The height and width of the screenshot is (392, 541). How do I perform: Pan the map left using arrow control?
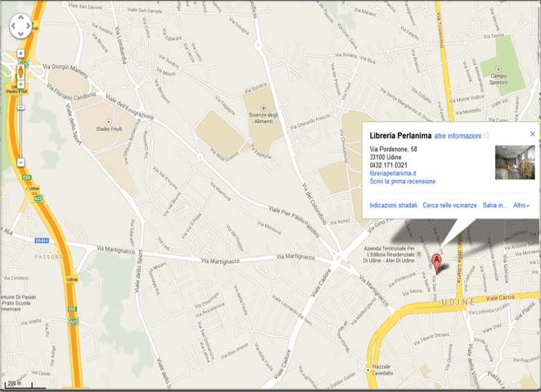[13, 26]
